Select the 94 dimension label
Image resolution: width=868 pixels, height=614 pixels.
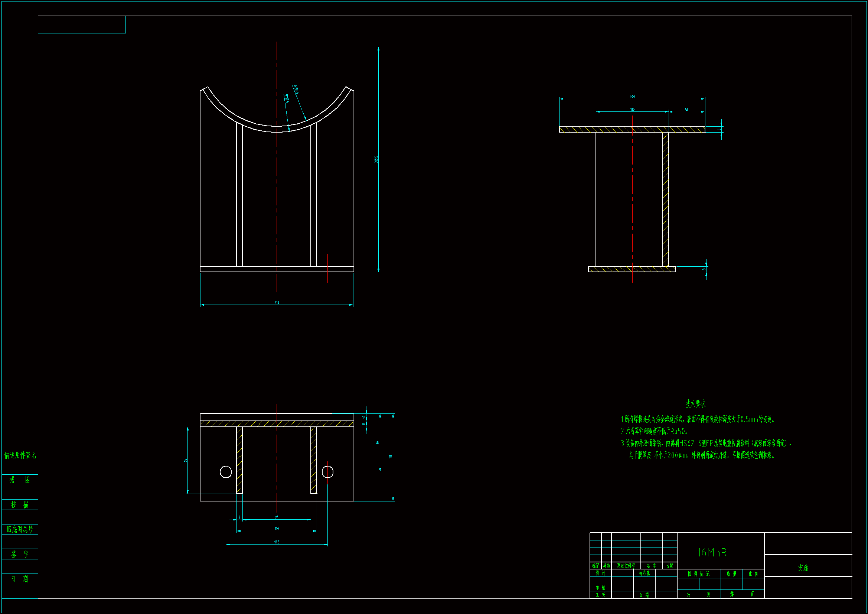tap(277, 517)
